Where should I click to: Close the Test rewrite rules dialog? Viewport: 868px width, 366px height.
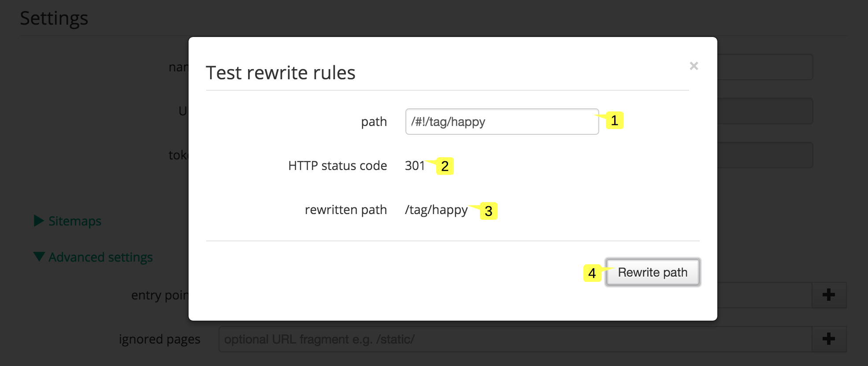pos(694,66)
